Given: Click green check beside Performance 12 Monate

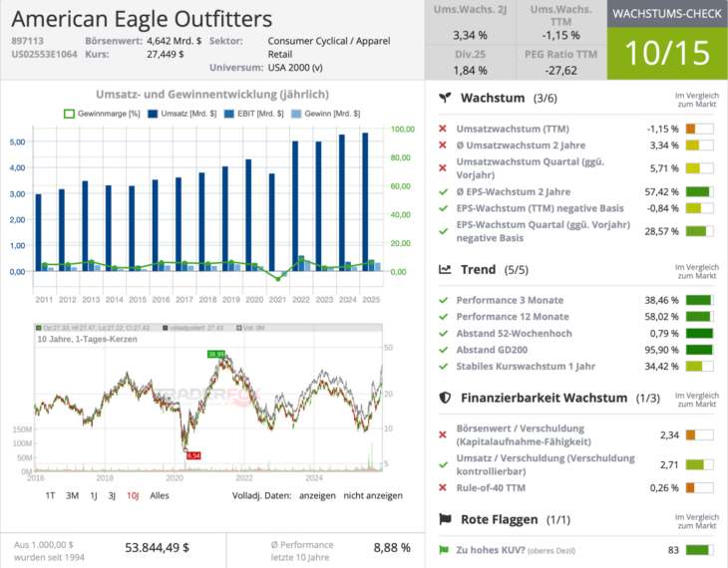Looking at the screenshot, I should (444, 317).
